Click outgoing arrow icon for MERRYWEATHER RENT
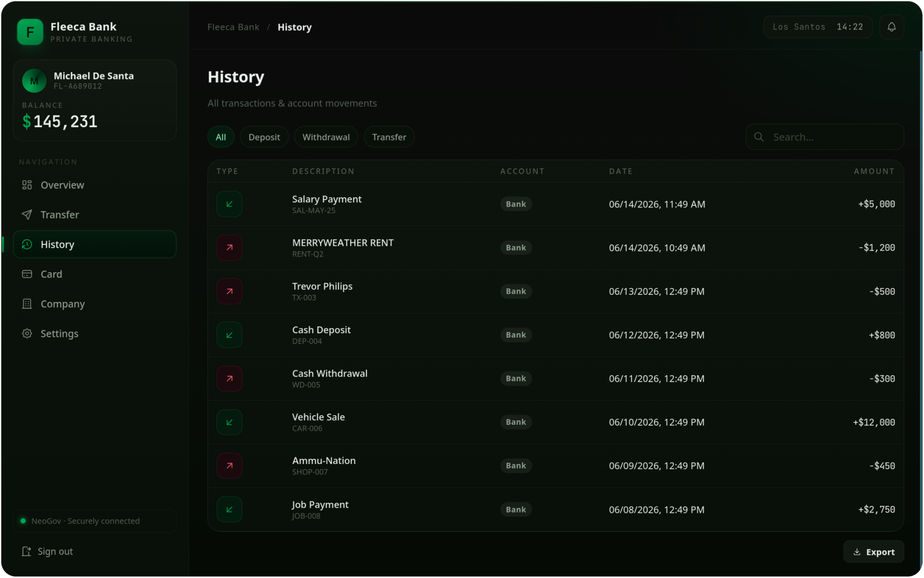The height and width of the screenshot is (578, 924). (x=229, y=248)
